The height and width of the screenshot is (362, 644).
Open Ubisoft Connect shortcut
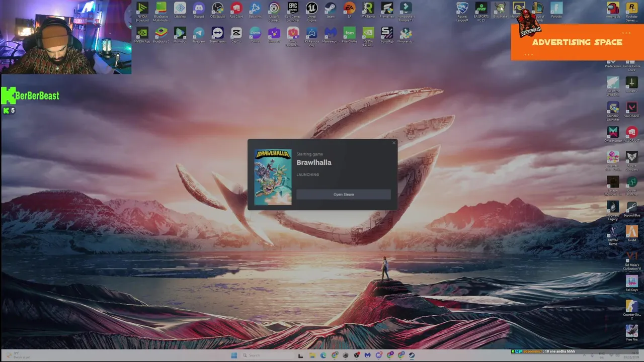(274, 11)
